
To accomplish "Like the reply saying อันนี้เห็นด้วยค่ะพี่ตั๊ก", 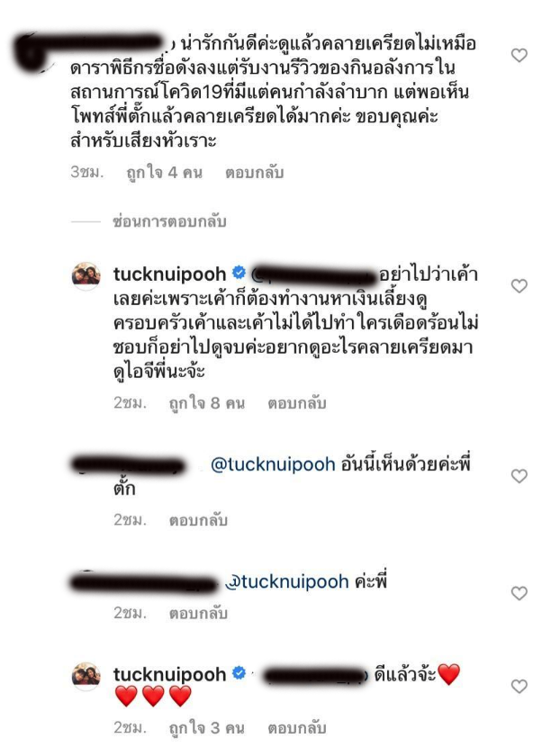I will coord(519,476).
